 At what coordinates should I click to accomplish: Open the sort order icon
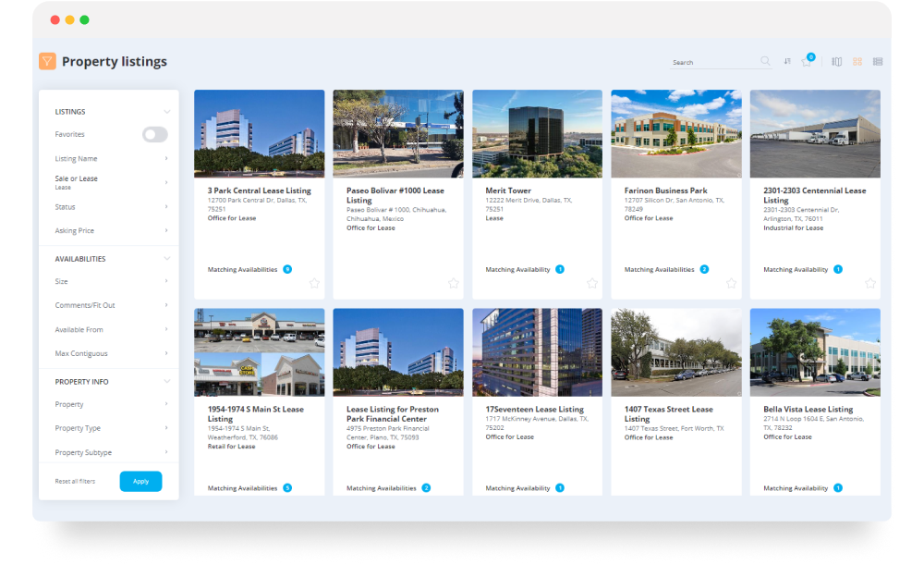tap(787, 61)
